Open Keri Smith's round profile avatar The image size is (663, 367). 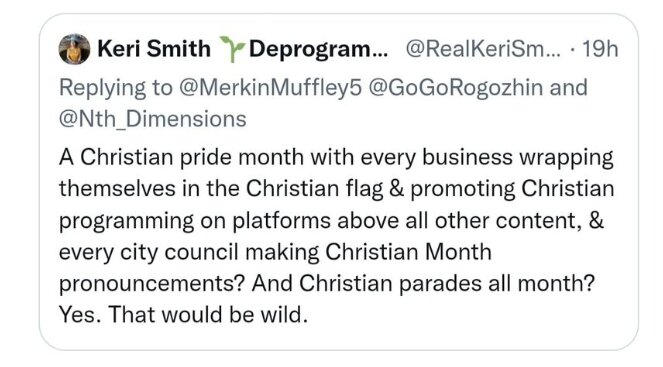coord(74,49)
